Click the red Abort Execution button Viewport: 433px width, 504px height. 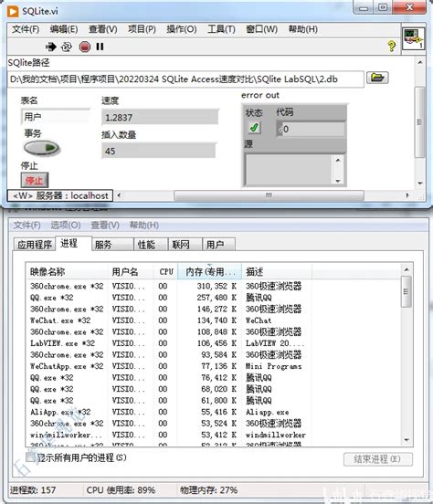[85, 47]
